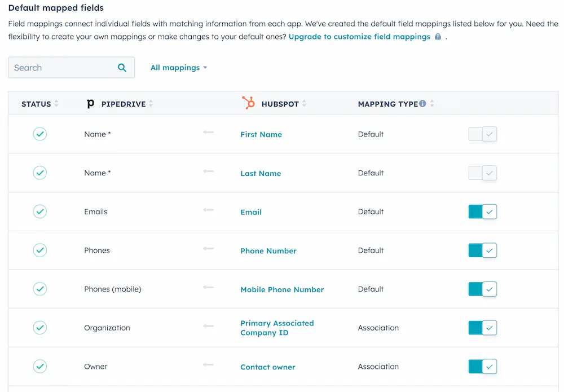Open the Upgrade to customize field mappings link
The width and height of the screenshot is (564, 392).
pyautogui.click(x=360, y=36)
